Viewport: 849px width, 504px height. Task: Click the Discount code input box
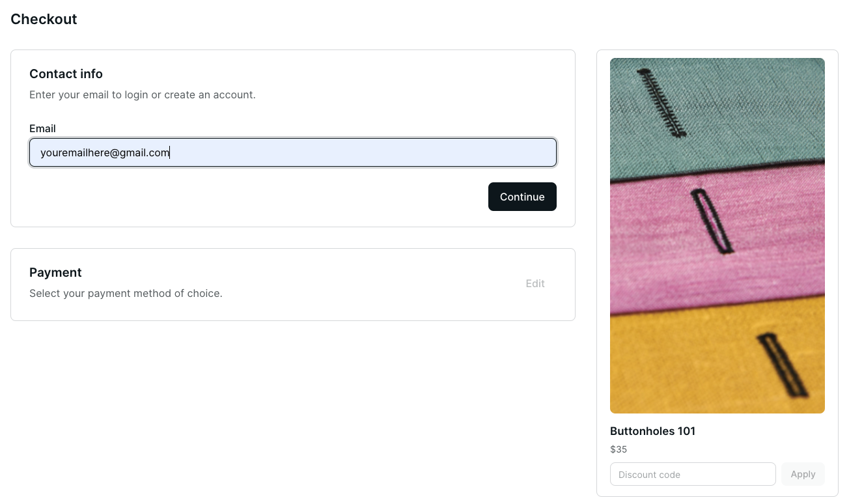(x=692, y=474)
